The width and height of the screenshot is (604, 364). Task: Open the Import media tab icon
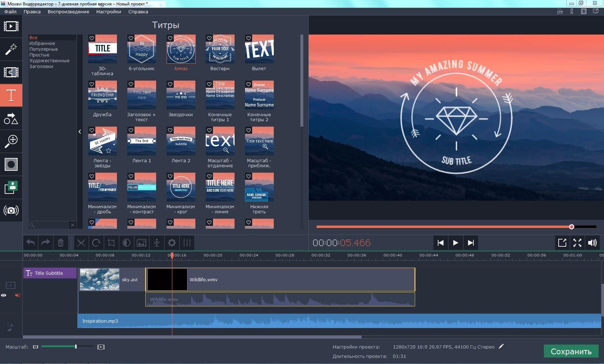11,26
